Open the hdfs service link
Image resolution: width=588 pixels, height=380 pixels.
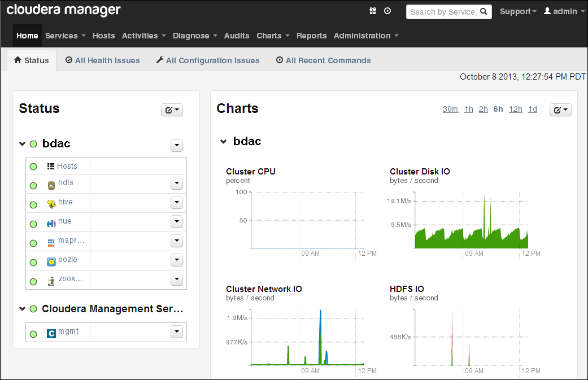pos(66,182)
